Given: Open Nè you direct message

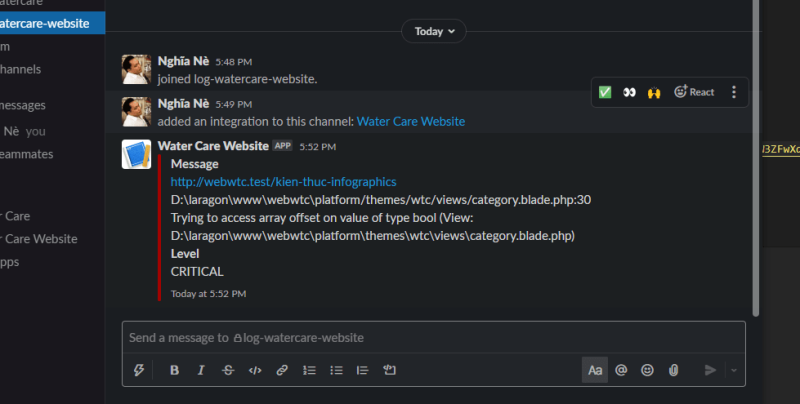Looking at the screenshot, I should tap(23, 131).
